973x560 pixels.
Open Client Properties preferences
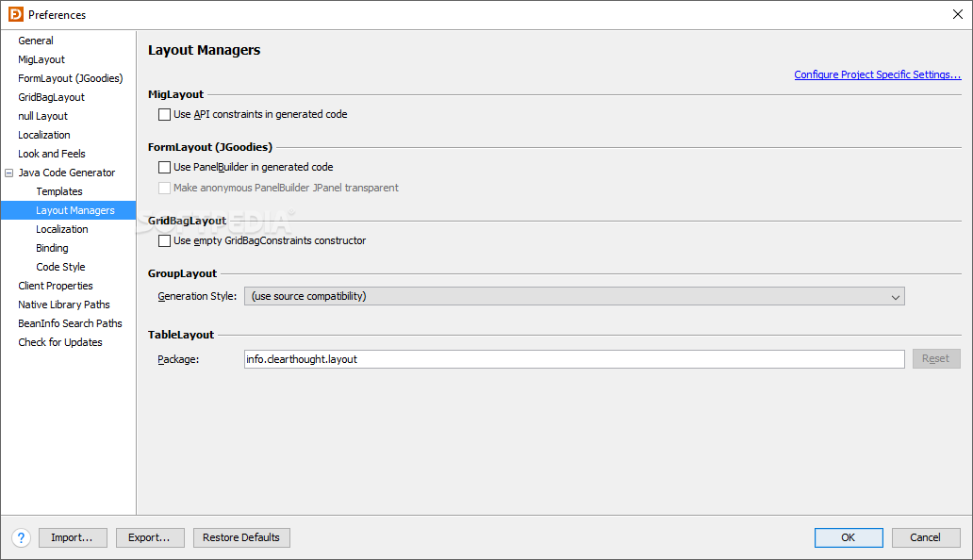pyautogui.click(x=56, y=286)
